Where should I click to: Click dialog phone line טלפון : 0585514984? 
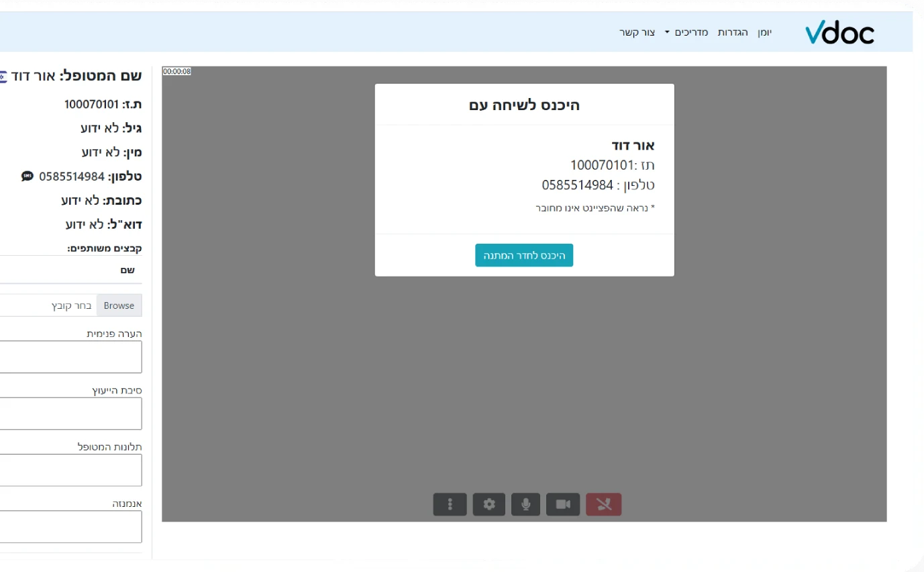[x=598, y=185]
